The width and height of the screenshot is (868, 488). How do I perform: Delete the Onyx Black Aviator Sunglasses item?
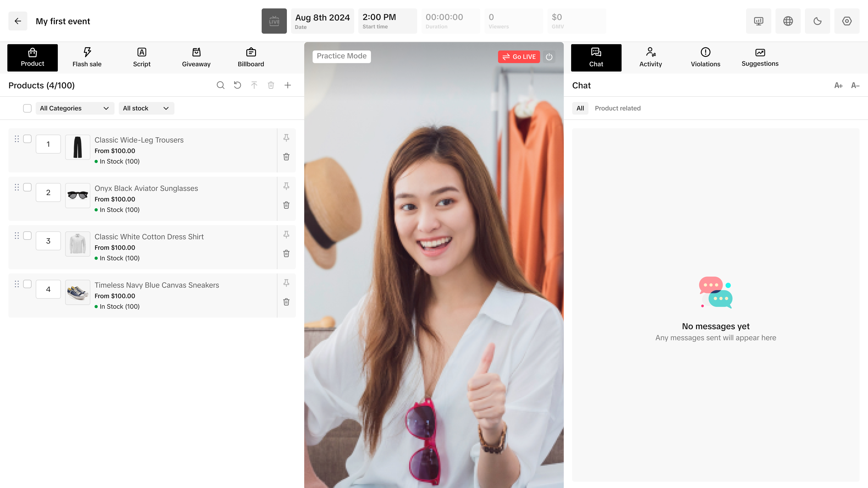click(x=286, y=205)
